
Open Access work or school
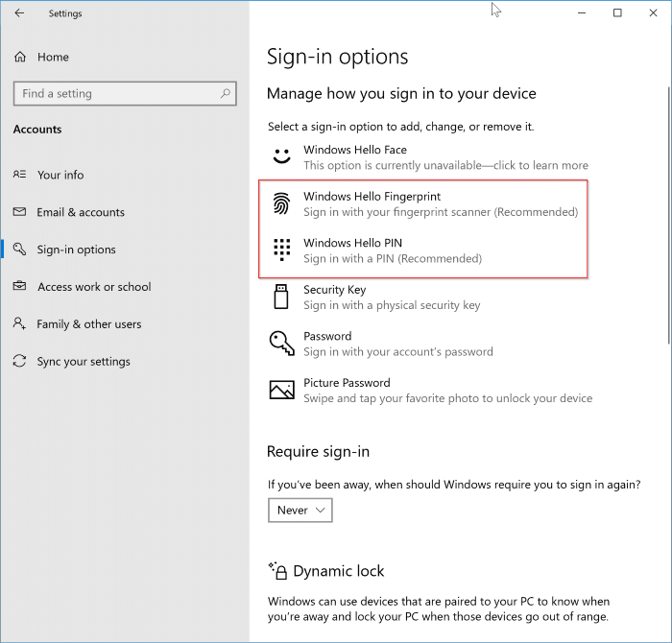124,287
